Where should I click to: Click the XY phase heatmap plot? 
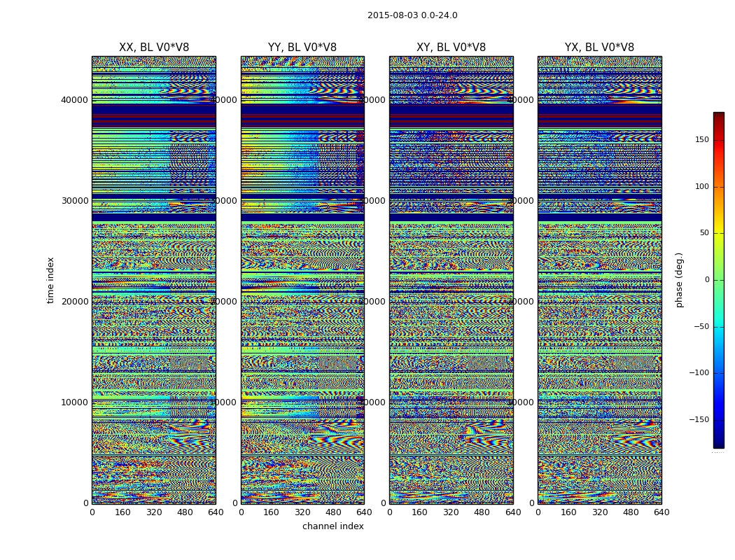(x=451, y=280)
